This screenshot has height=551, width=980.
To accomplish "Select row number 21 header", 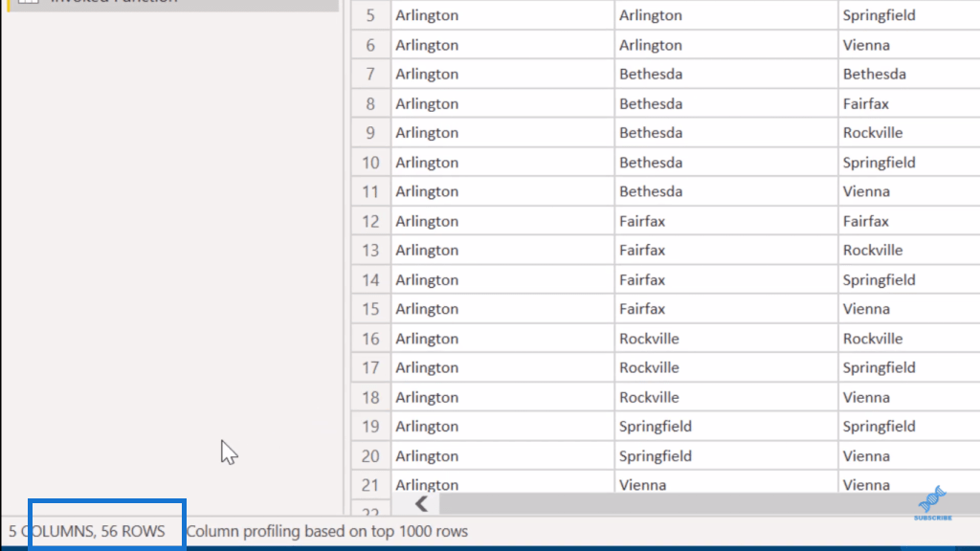I will [370, 484].
